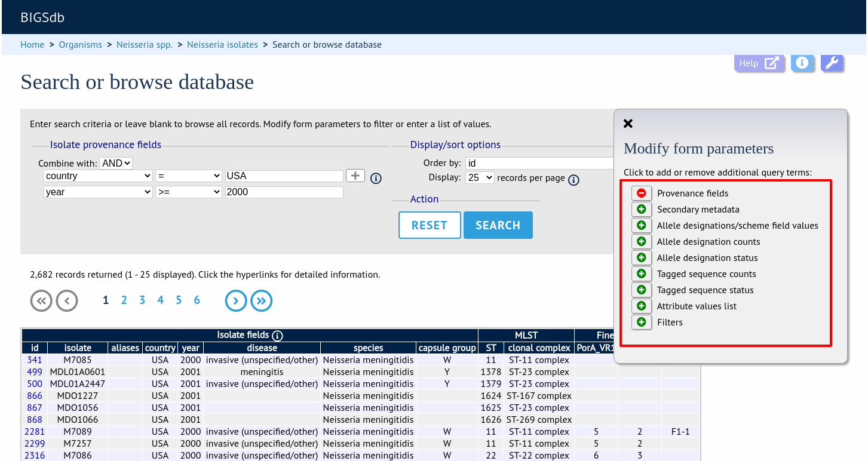Click the SEARCH button

coord(498,225)
